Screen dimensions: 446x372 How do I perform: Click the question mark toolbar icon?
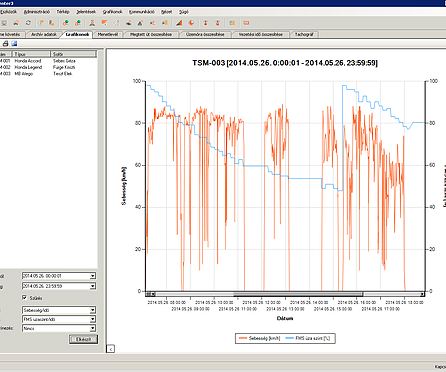(117, 23)
